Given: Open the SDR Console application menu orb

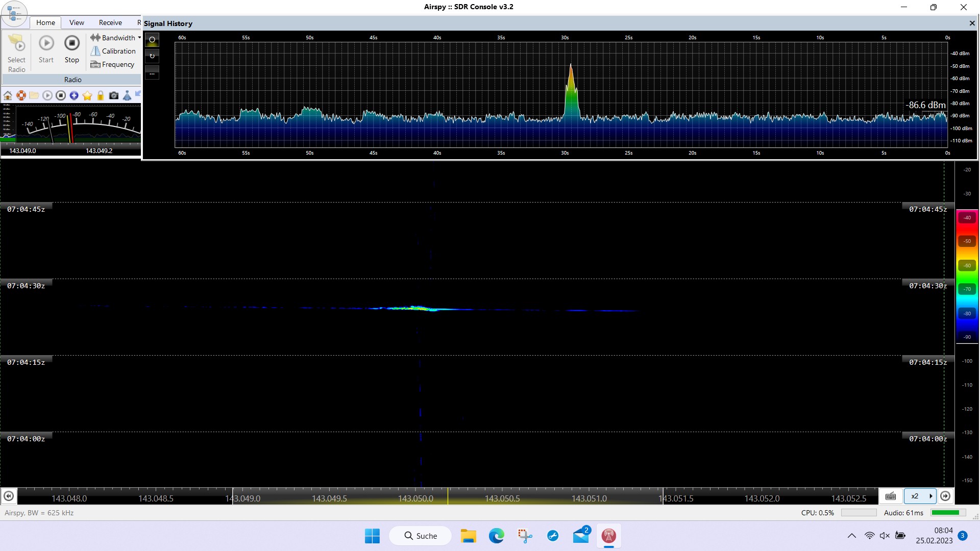Looking at the screenshot, I should click(x=14, y=13).
